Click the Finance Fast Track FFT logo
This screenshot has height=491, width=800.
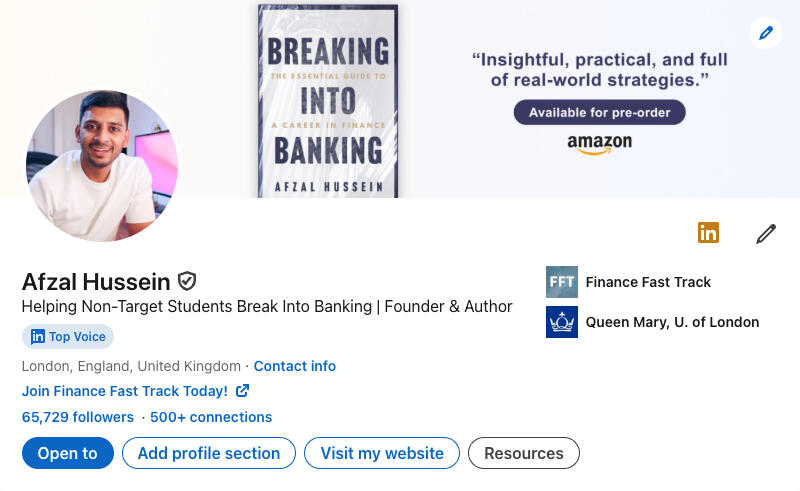[x=562, y=282]
